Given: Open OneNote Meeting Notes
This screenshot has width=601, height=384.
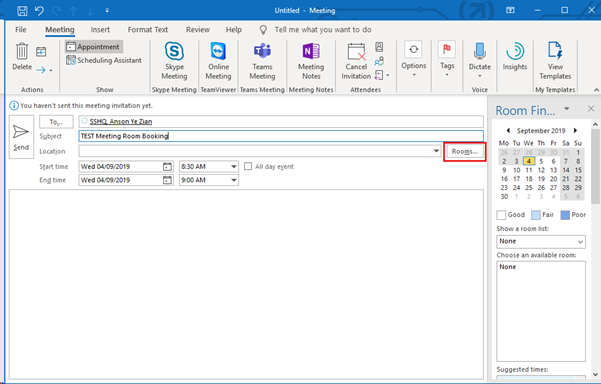Looking at the screenshot, I should [x=311, y=61].
